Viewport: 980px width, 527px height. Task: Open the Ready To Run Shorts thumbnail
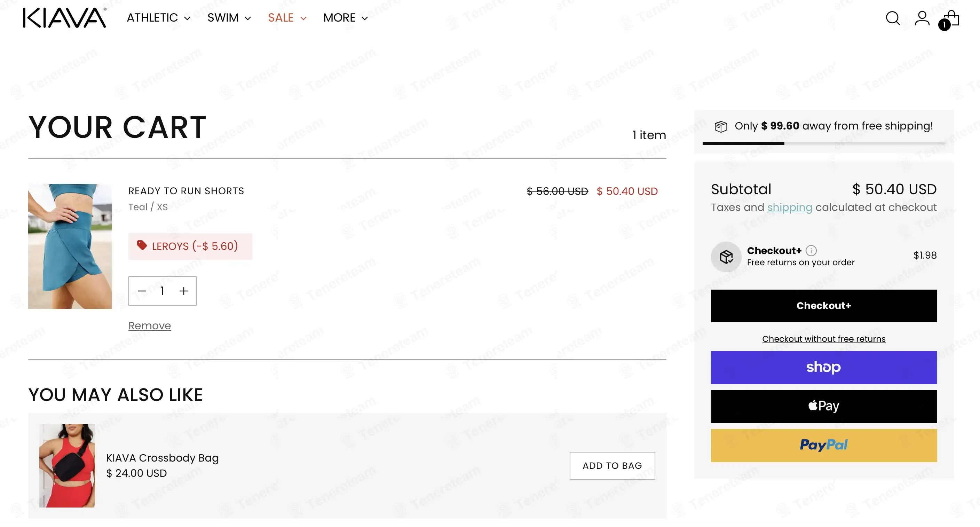[70, 246]
